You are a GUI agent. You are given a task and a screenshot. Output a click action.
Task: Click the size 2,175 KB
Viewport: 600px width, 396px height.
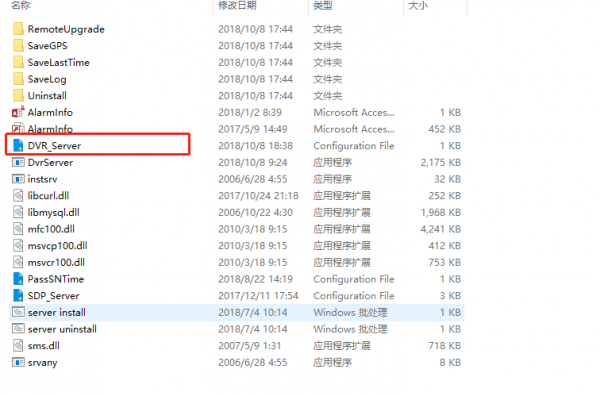click(441, 162)
